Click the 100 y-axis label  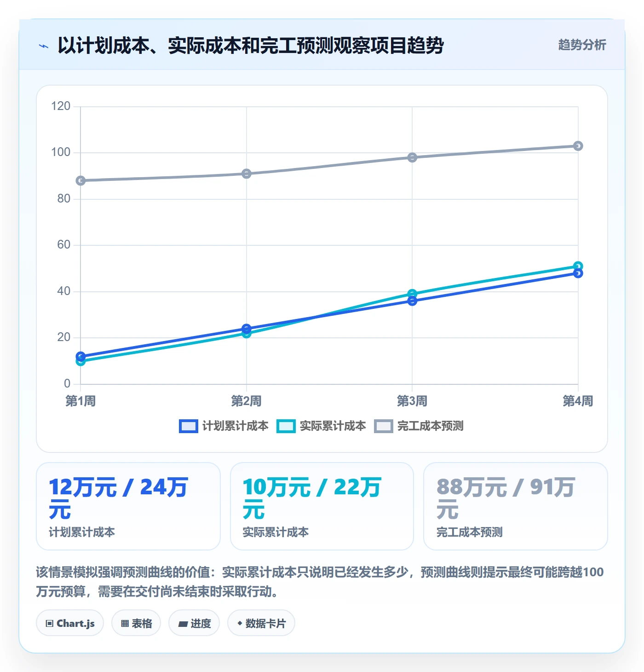(61, 152)
